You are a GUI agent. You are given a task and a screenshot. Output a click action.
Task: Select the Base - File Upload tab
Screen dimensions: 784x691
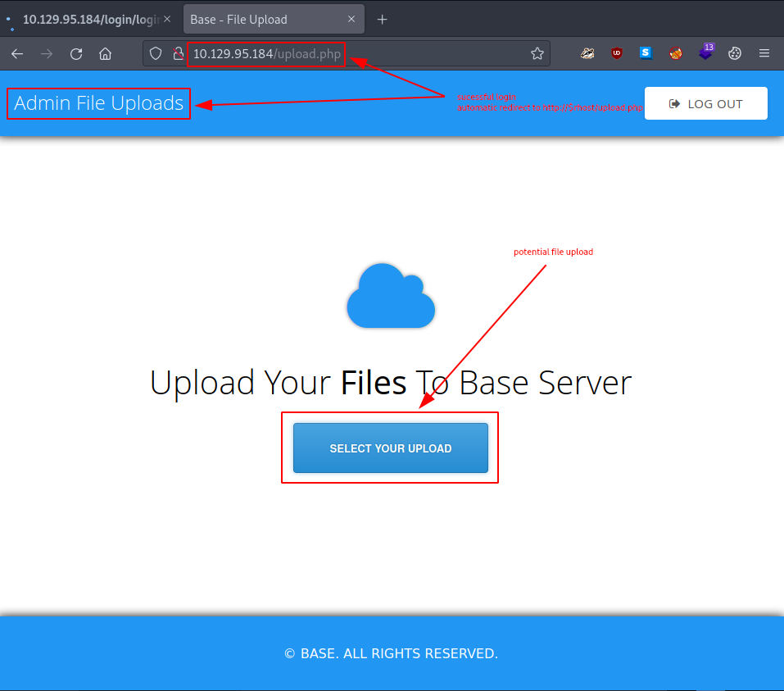pos(270,19)
